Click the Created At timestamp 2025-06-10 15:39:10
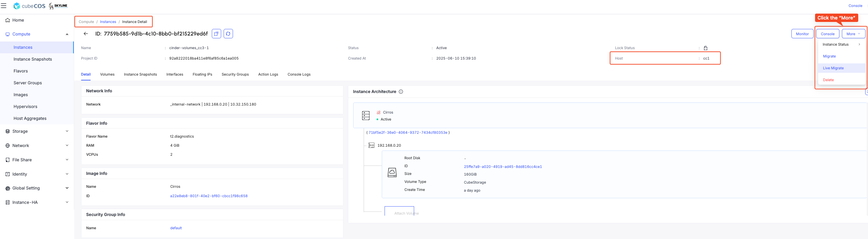This screenshot has width=868, height=239. tap(456, 59)
